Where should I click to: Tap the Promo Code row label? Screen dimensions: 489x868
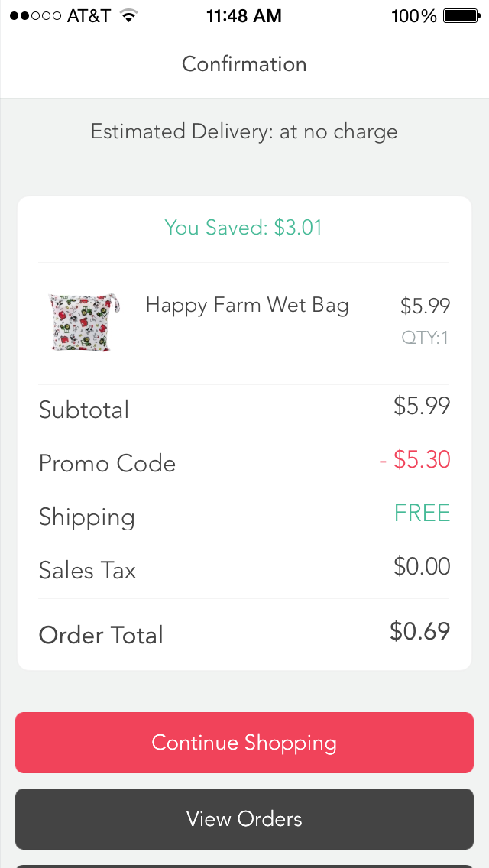click(x=107, y=464)
